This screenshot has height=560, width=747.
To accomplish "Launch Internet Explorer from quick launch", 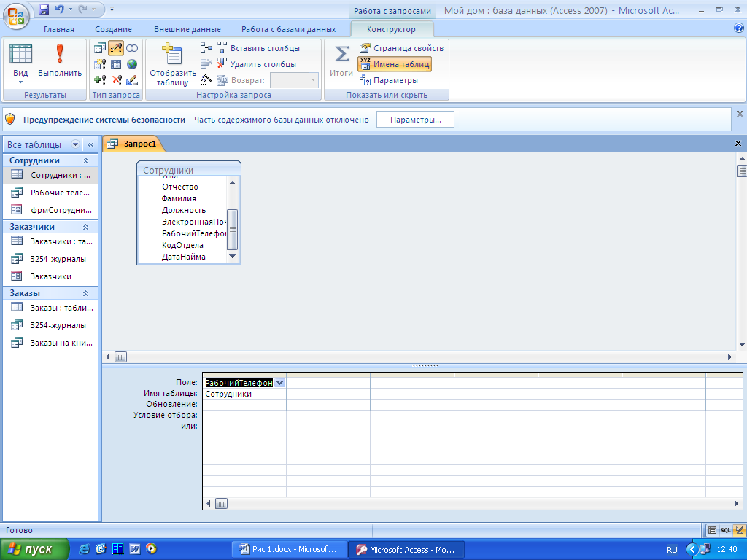I will coord(85,549).
